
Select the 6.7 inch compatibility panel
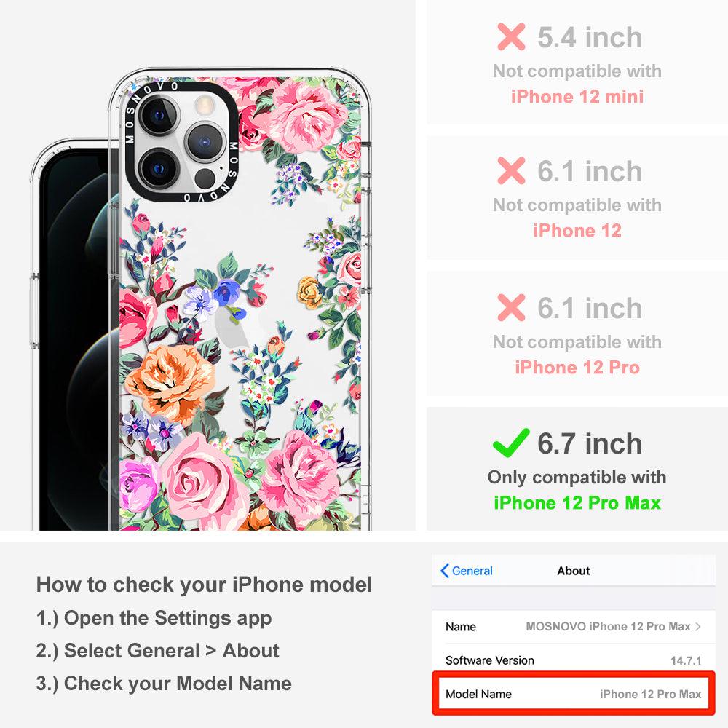tap(577, 469)
